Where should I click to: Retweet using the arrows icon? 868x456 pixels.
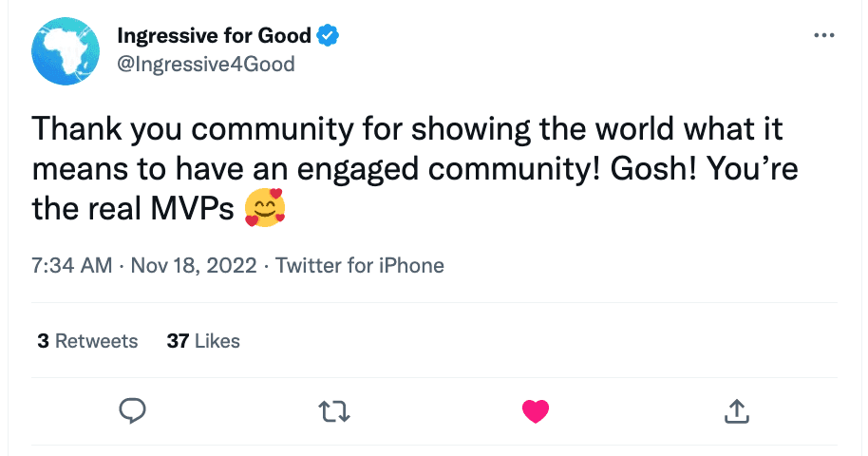coord(333,410)
